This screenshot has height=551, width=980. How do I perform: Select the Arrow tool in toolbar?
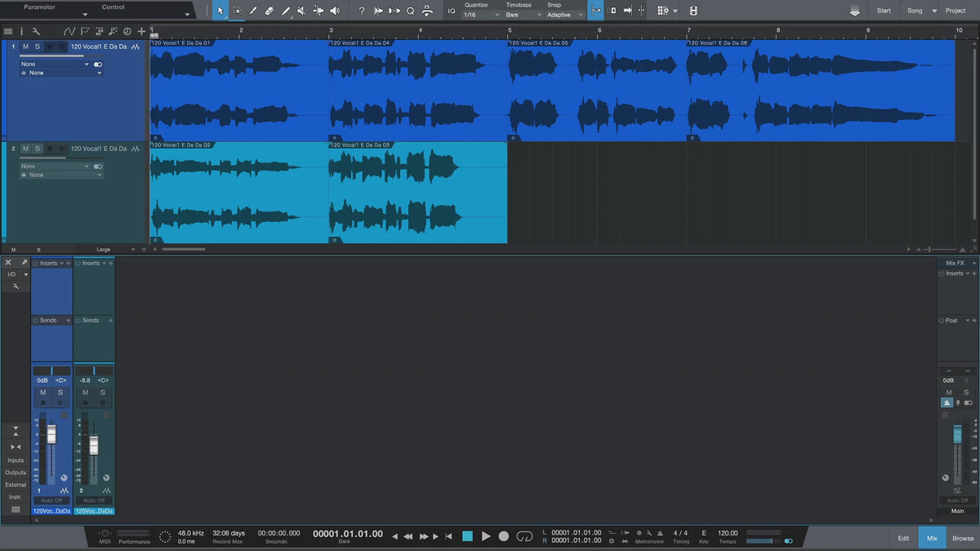point(220,11)
